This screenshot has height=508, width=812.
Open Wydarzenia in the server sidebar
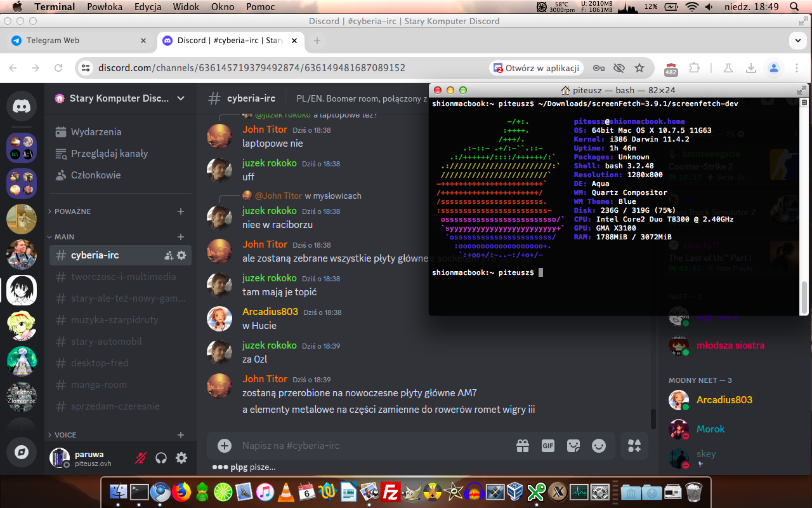[x=120, y=132]
